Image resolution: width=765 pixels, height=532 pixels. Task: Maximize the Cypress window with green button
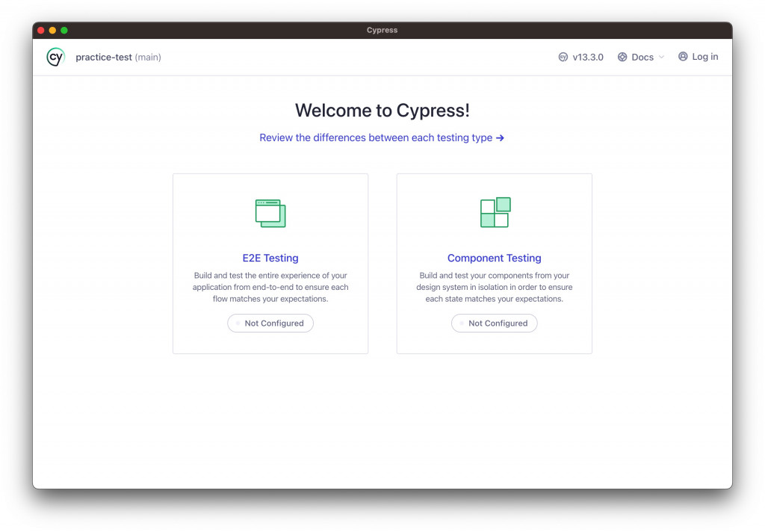point(64,30)
